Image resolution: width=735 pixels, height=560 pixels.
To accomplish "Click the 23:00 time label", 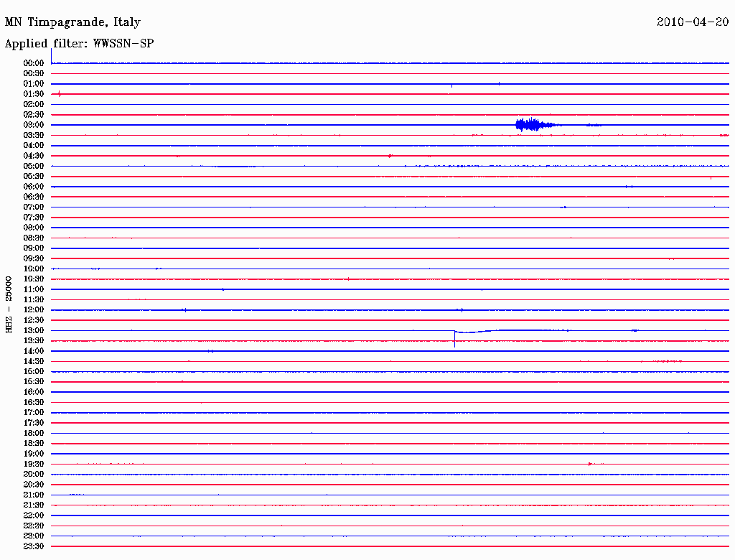I will (34, 536).
